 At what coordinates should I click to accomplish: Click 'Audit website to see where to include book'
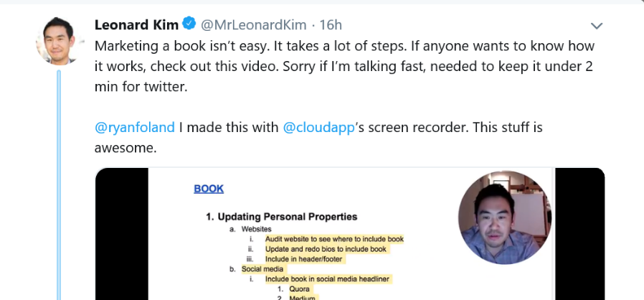pos(334,239)
